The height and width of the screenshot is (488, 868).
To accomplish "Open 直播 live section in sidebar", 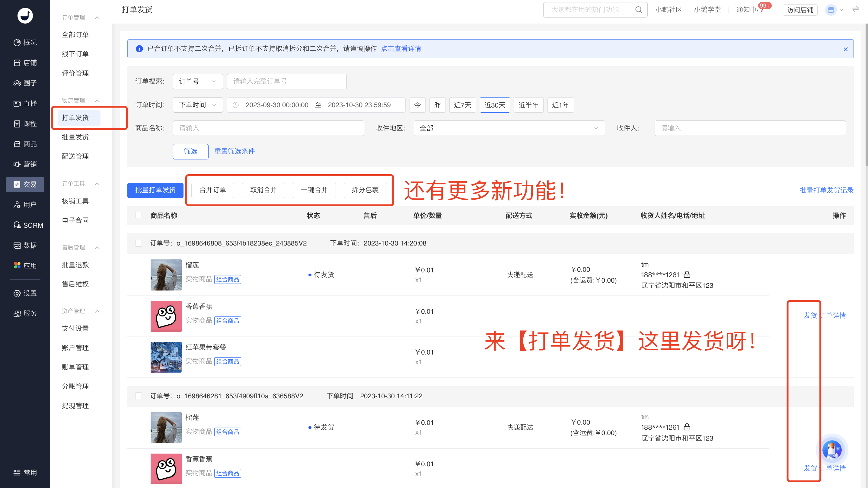I will click(x=25, y=104).
